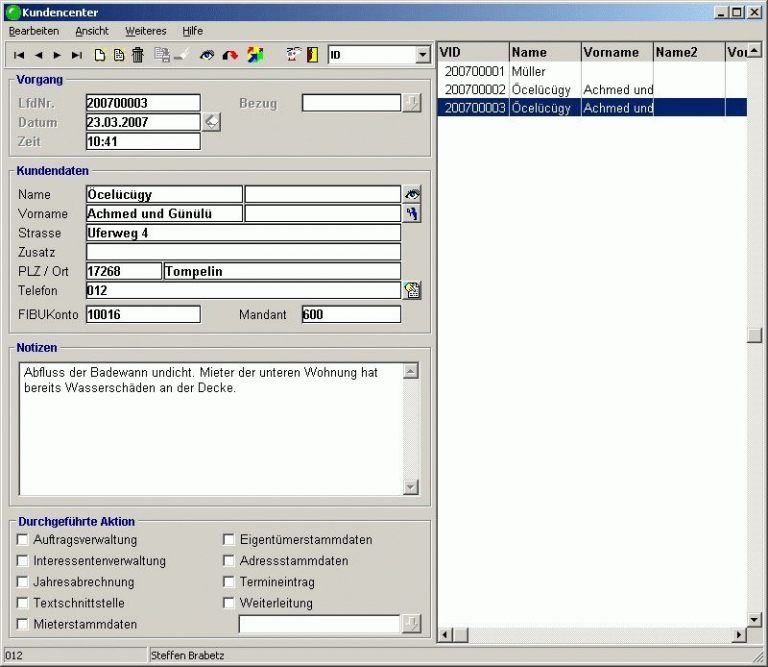Create a new blank record
This screenshot has height=667, width=768.
(x=100, y=55)
